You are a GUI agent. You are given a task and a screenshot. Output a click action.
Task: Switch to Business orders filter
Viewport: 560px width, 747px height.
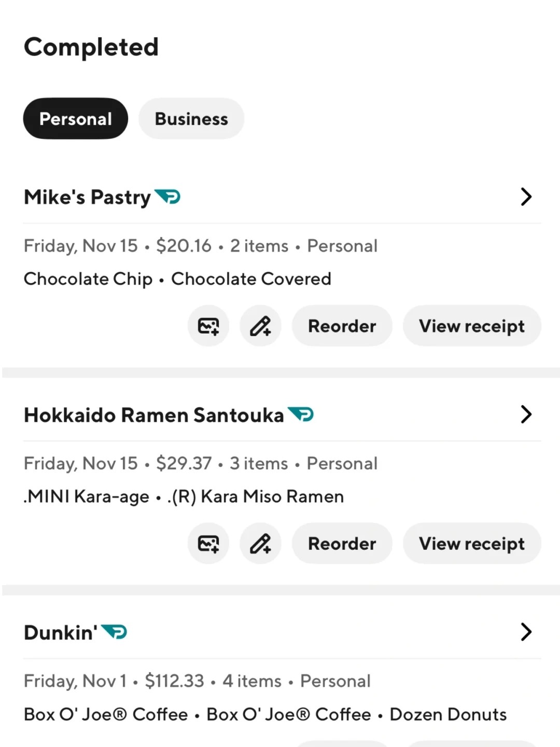coord(191,119)
